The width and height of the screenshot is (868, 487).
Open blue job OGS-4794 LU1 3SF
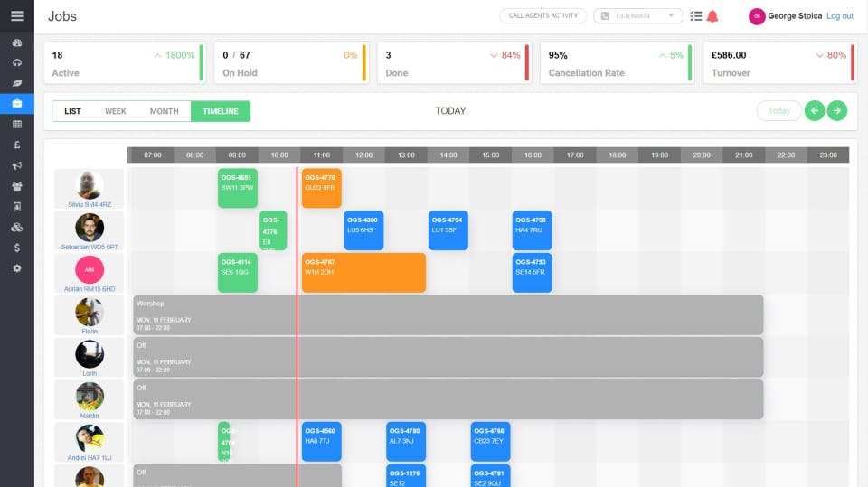click(448, 230)
